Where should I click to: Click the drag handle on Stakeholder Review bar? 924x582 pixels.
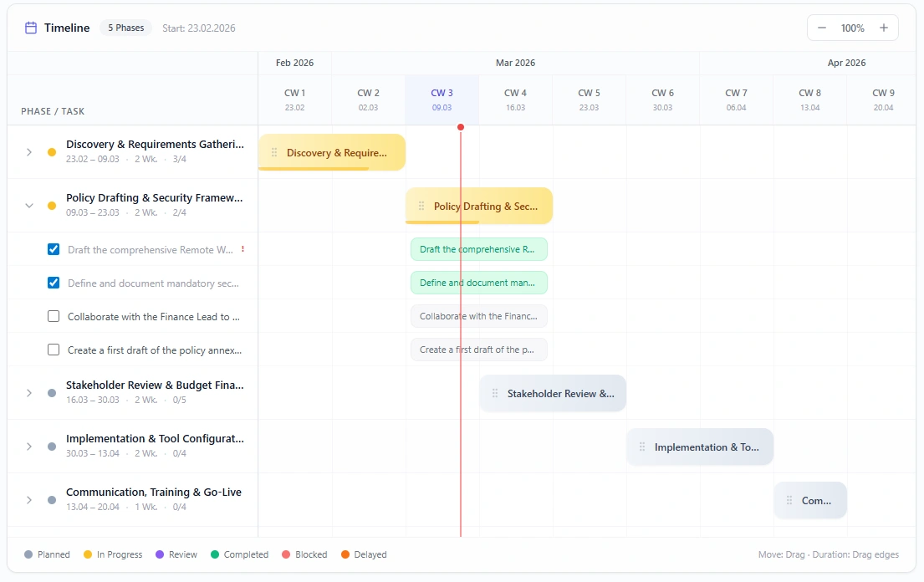[493, 393]
